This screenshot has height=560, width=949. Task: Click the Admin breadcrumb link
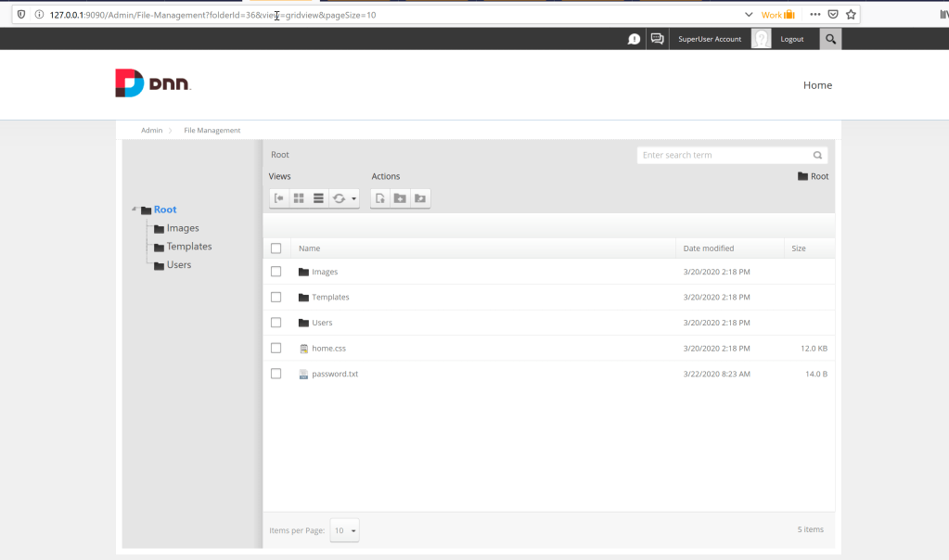tap(151, 131)
